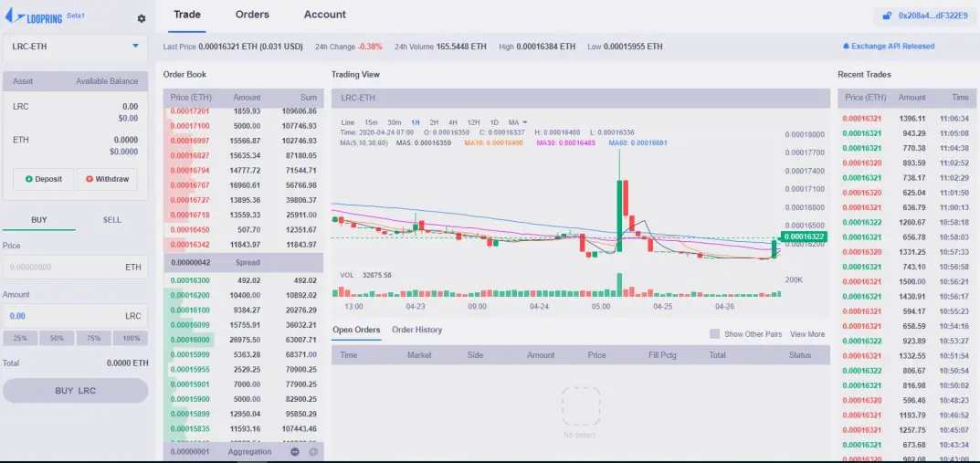Image resolution: width=980 pixels, height=463 pixels.
Task: Click the Status column header in Open Orders
Action: click(800, 355)
